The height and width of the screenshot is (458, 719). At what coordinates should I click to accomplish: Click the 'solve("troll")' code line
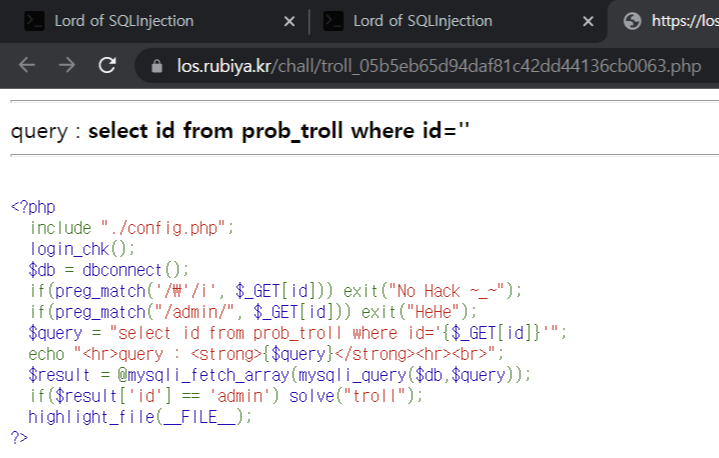click(226, 397)
